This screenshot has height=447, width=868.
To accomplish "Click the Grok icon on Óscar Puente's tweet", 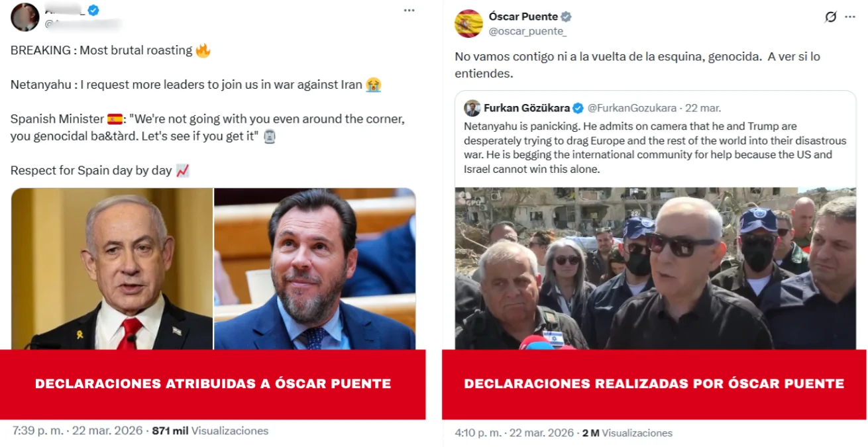I will (x=830, y=17).
